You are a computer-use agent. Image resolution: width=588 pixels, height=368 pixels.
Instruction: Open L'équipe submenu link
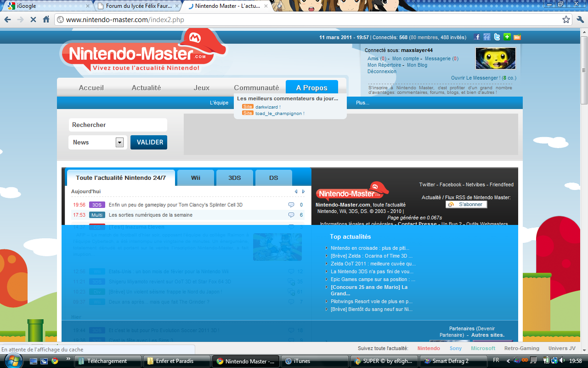tap(219, 103)
